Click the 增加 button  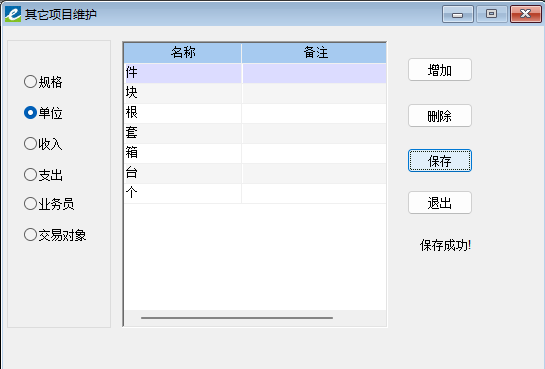click(440, 70)
